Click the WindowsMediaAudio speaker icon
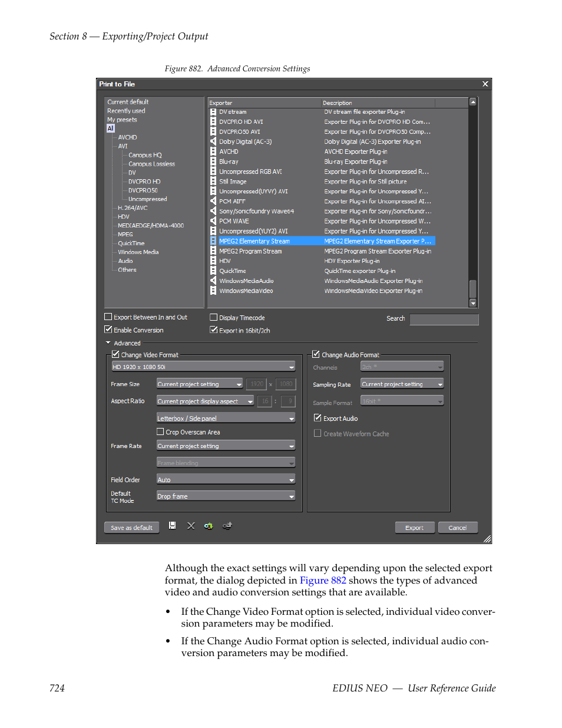 point(213,281)
